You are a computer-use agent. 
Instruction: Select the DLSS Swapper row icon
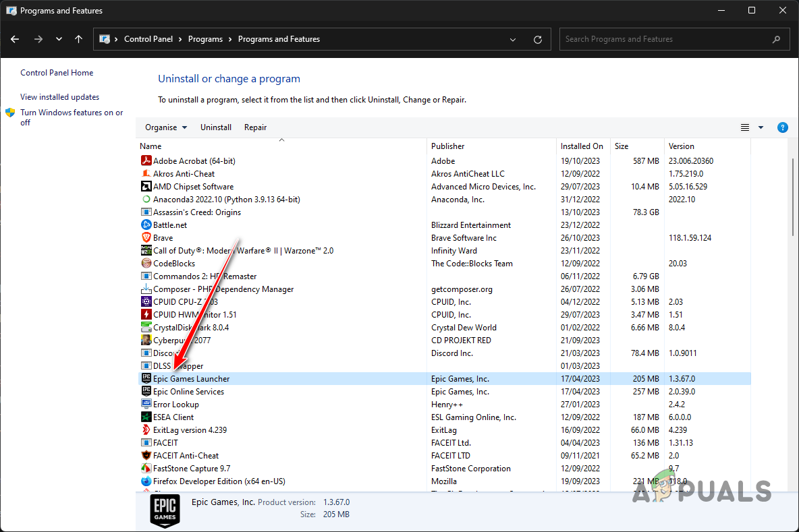[x=146, y=365]
